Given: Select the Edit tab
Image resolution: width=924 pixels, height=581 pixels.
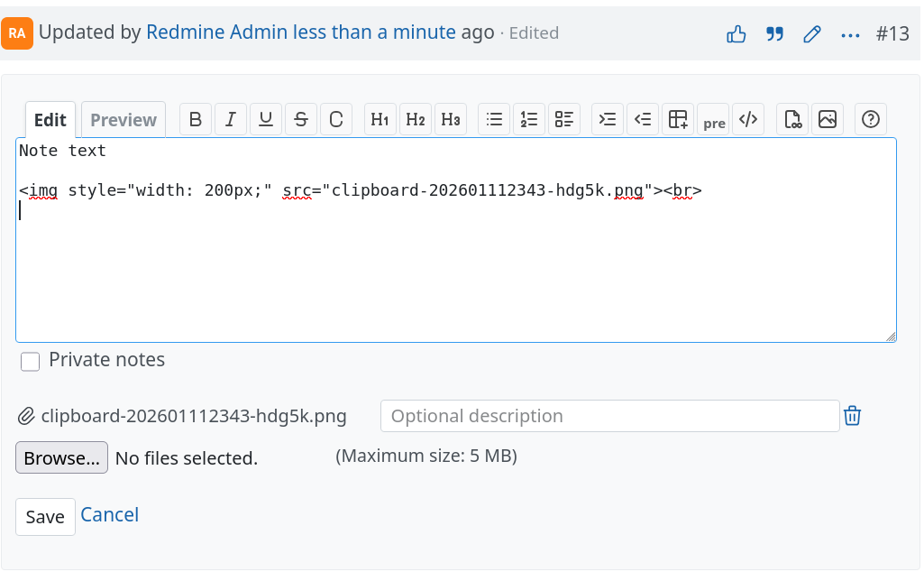Looking at the screenshot, I should click(x=50, y=120).
